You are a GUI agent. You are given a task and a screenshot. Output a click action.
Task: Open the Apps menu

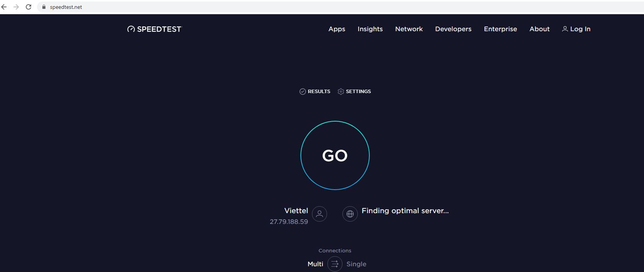pyautogui.click(x=337, y=29)
